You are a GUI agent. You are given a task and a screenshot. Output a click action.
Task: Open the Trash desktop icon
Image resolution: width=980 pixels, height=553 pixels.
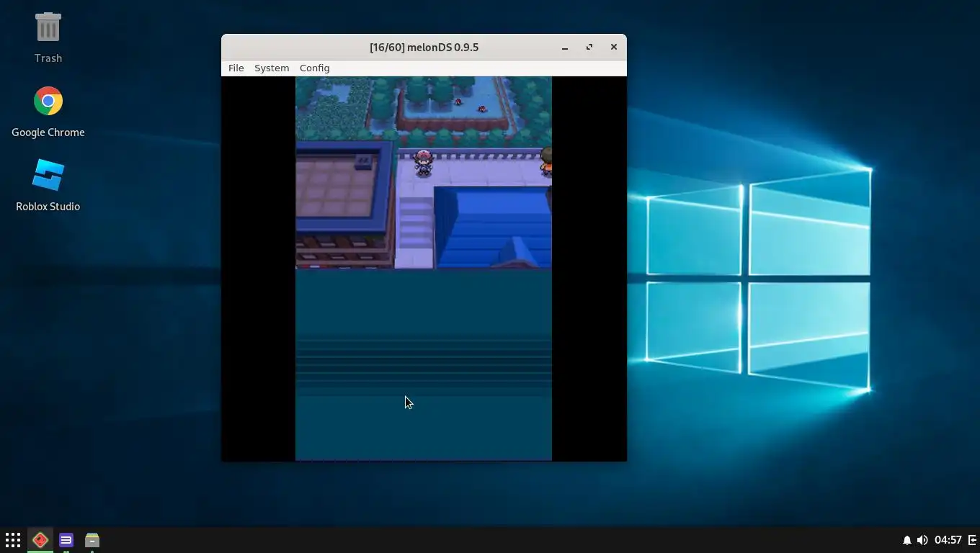coord(48,37)
